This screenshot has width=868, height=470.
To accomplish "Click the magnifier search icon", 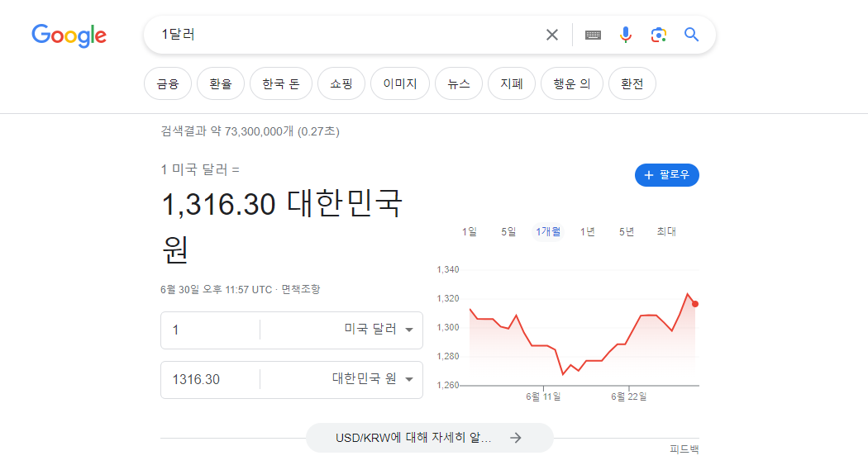I will click(x=691, y=35).
